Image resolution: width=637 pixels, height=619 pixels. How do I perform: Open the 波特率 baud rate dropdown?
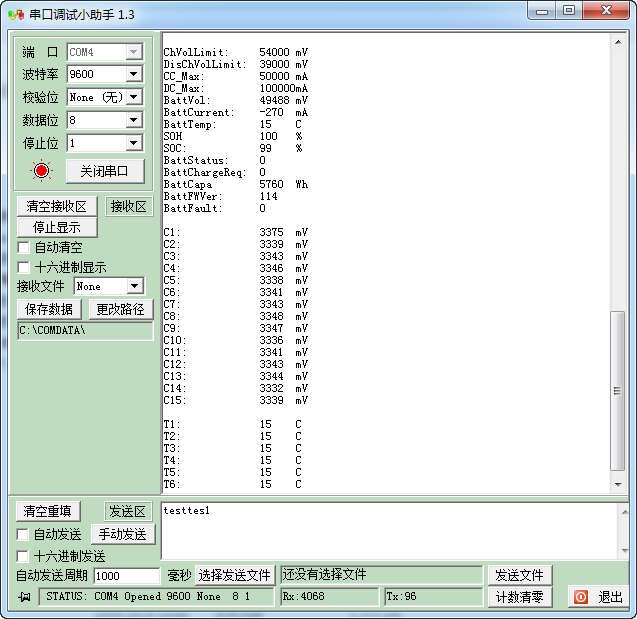[134, 75]
